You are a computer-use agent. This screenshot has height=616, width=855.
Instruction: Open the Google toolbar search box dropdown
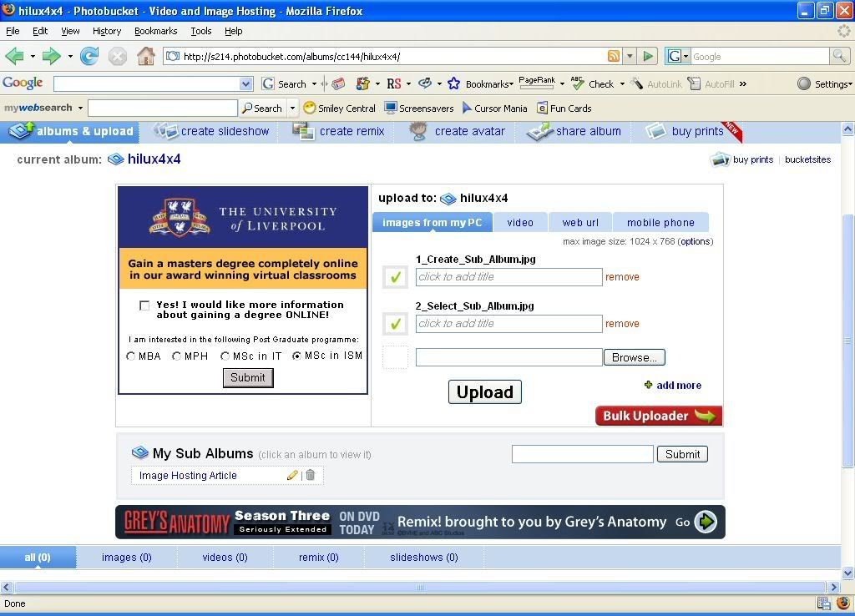(246, 84)
